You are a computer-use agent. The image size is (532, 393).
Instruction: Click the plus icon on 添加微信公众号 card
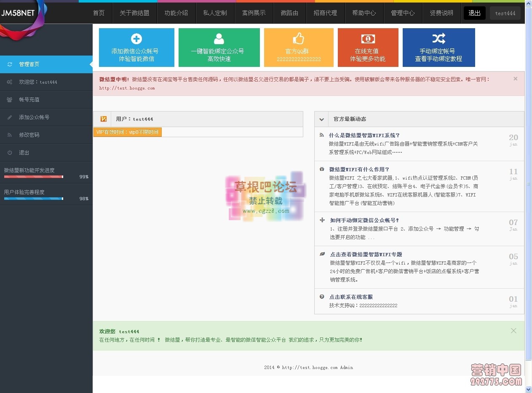[136, 39]
